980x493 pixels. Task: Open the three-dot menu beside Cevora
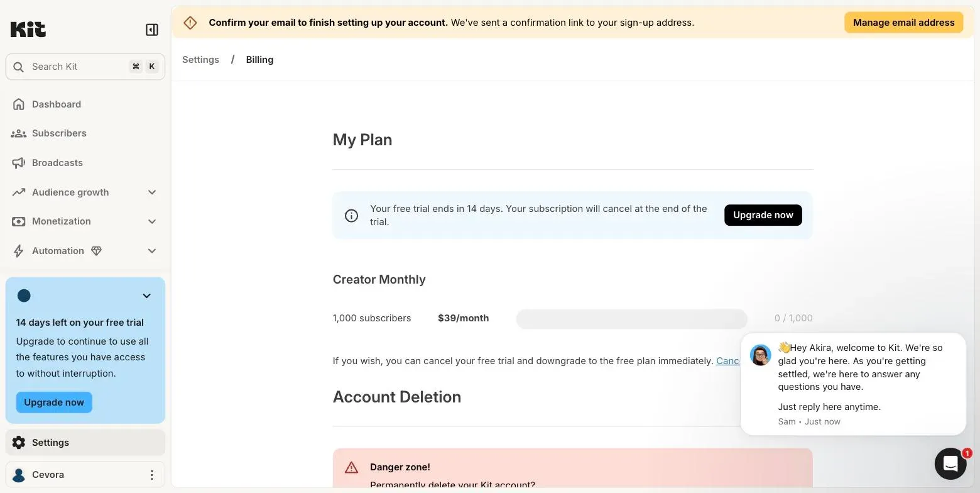click(x=151, y=475)
